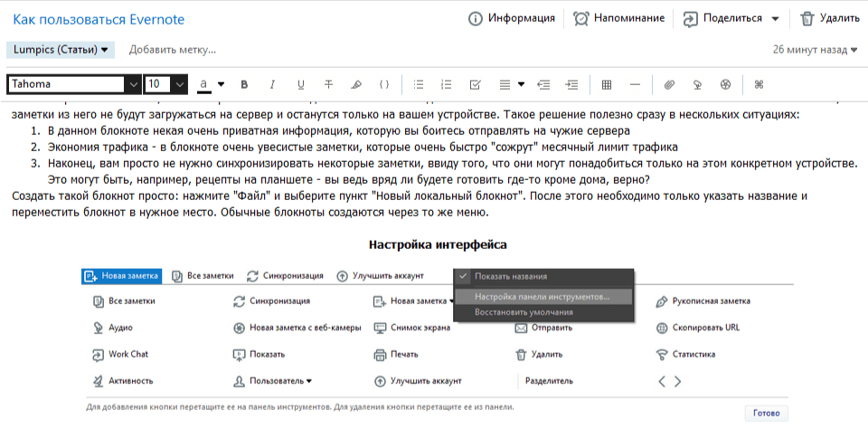
Task: Attach a file with paperclip icon
Action: [x=670, y=84]
